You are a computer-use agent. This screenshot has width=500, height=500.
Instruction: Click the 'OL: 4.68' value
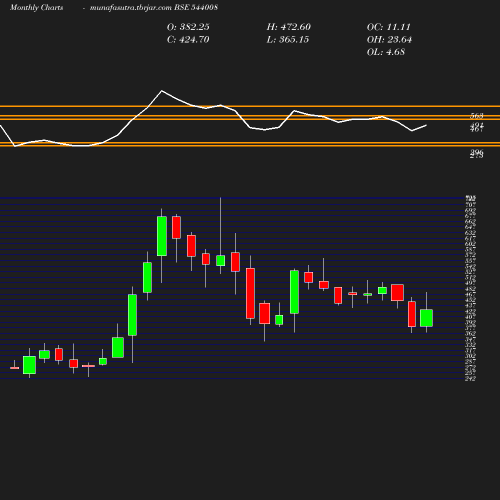386,52
